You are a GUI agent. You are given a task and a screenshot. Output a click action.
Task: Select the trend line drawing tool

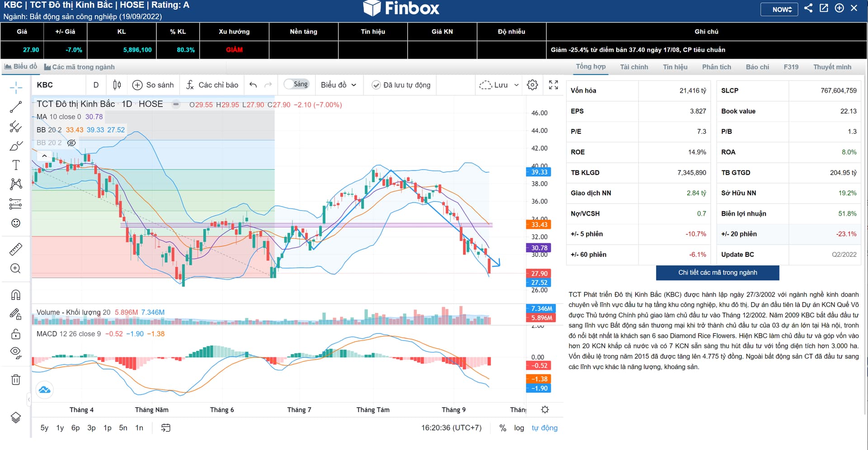pyautogui.click(x=16, y=107)
